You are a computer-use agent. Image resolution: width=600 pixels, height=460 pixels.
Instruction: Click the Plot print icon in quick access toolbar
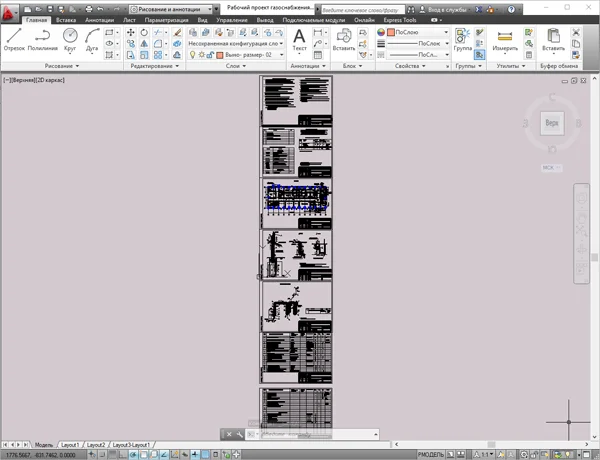(89, 9)
